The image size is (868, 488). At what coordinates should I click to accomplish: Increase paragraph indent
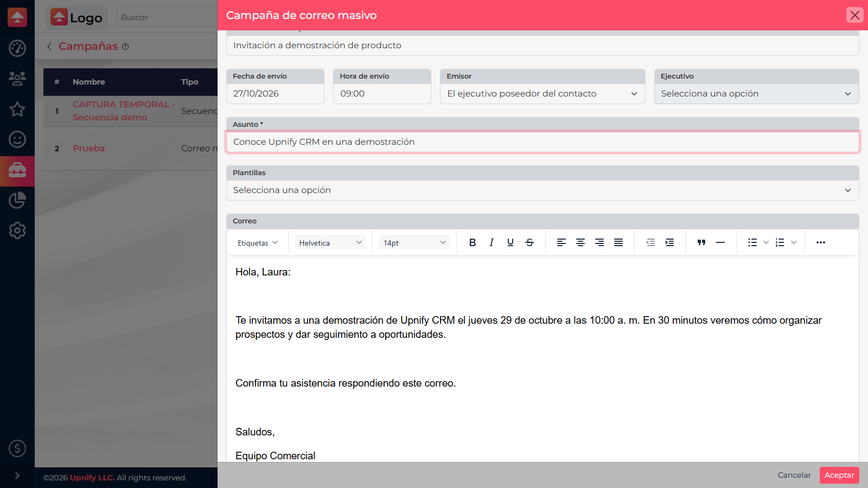coord(669,242)
